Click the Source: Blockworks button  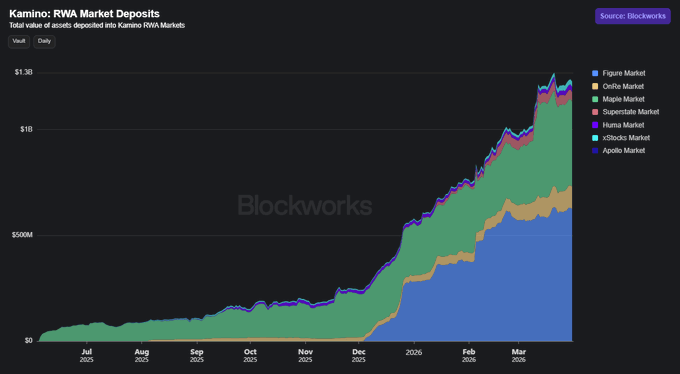pyautogui.click(x=633, y=16)
